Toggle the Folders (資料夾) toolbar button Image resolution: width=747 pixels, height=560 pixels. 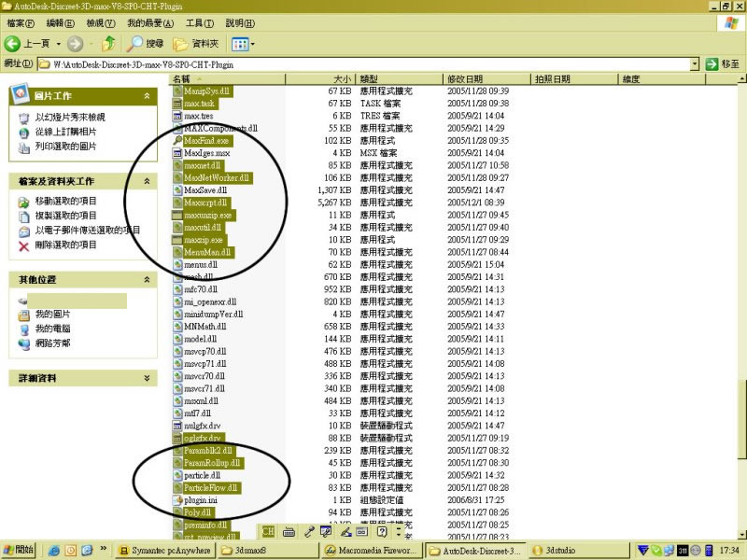pyautogui.click(x=196, y=44)
